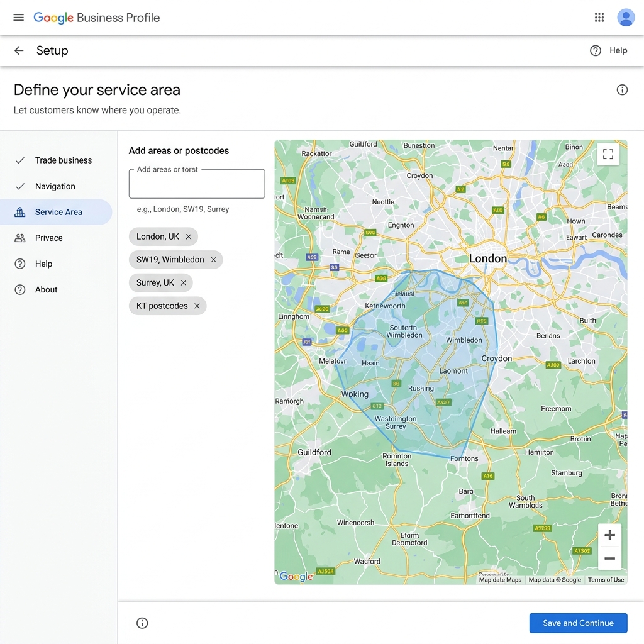This screenshot has height=644, width=644.
Task: Go back using the Setup arrow
Action: (19, 50)
